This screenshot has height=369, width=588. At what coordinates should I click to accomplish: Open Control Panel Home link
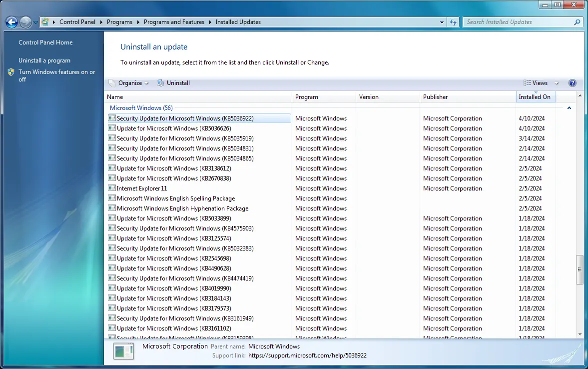[x=46, y=42]
